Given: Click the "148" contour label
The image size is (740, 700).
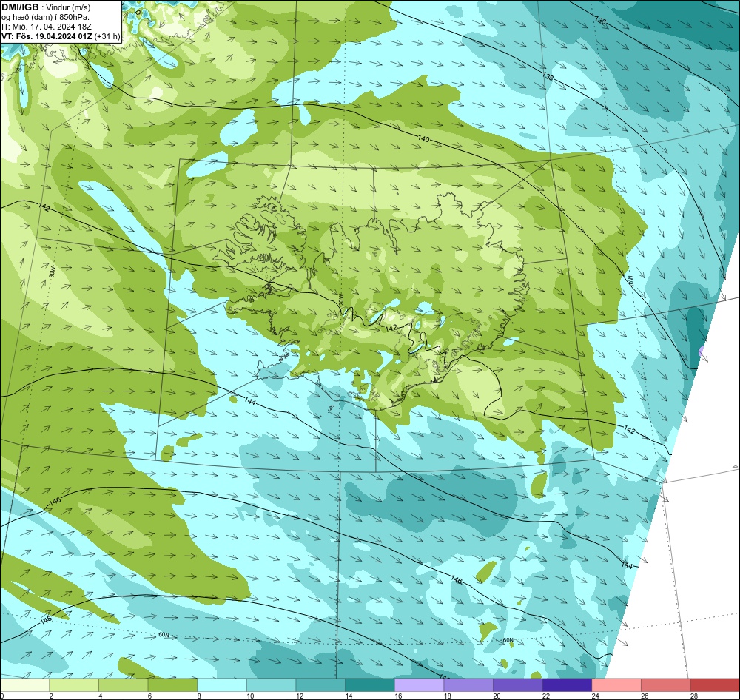Looking at the screenshot, I should (46, 620).
